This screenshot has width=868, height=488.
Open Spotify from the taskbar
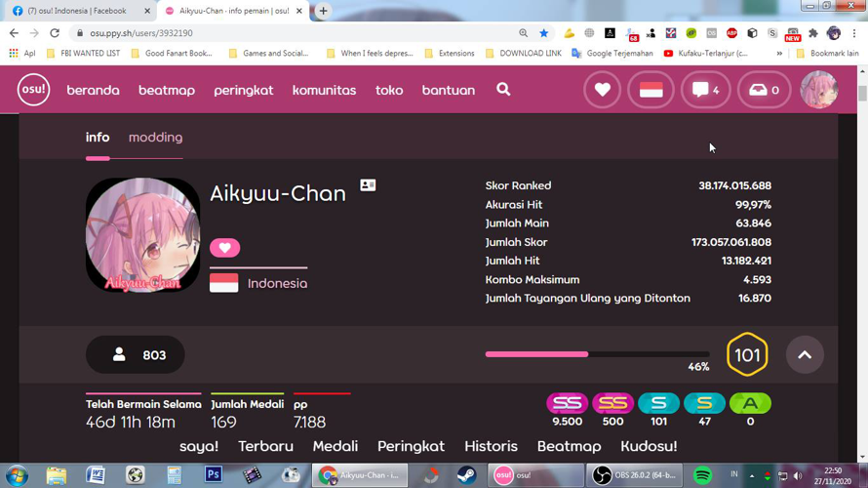tap(702, 475)
